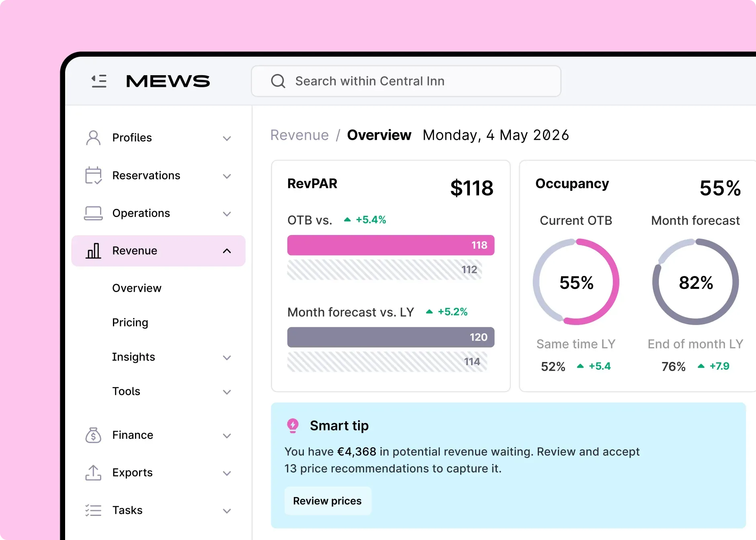Click the OTB vs. label

point(310,220)
